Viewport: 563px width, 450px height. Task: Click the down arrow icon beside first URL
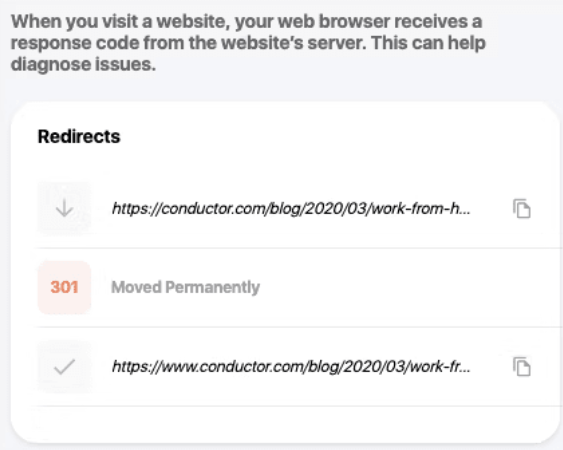(x=64, y=208)
